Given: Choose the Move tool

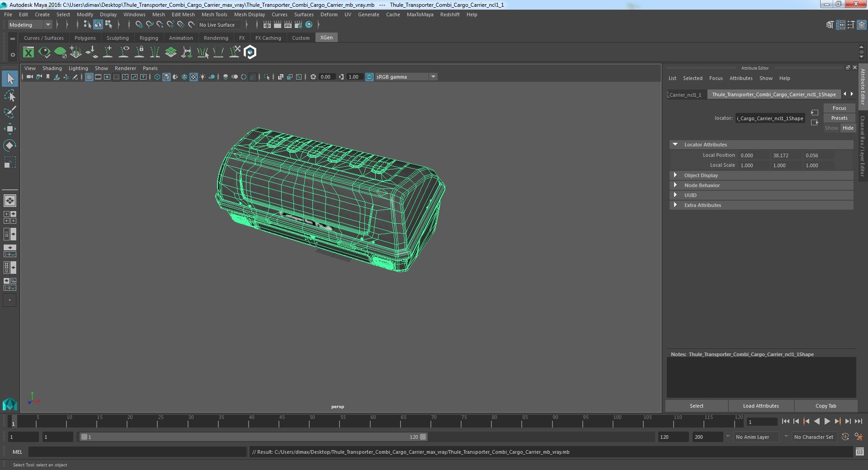Looking at the screenshot, I should (x=10, y=129).
